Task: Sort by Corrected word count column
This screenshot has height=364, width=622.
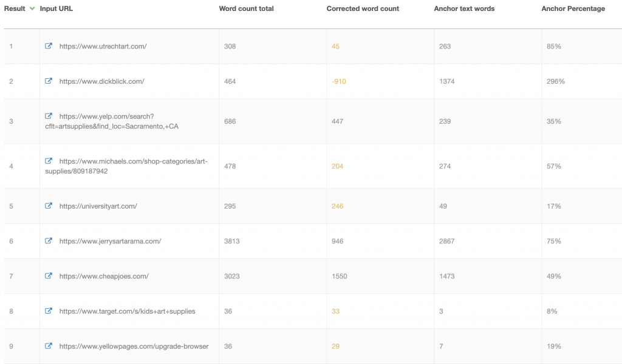Action: pyautogui.click(x=363, y=8)
